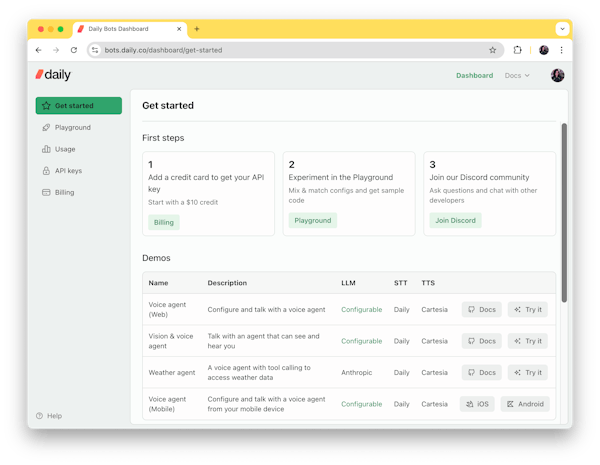Open a new browser tab
This screenshot has height=465, width=600.
(x=197, y=29)
